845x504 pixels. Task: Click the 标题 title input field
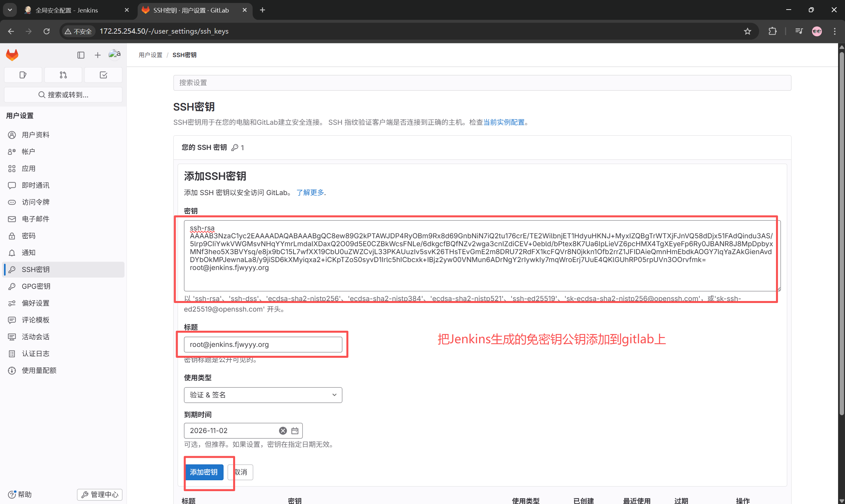263,344
